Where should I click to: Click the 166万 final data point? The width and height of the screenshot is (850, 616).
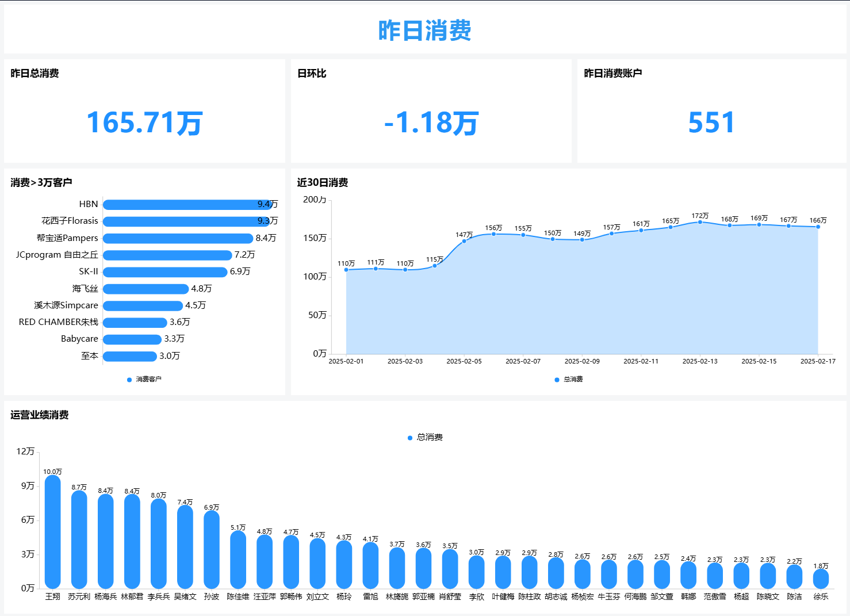coord(818,227)
